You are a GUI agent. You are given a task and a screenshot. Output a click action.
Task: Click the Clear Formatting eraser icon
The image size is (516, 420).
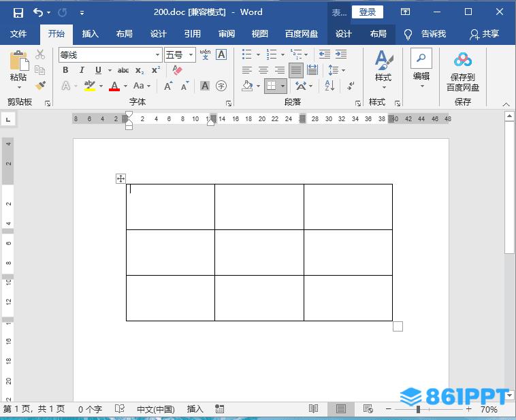coord(178,70)
